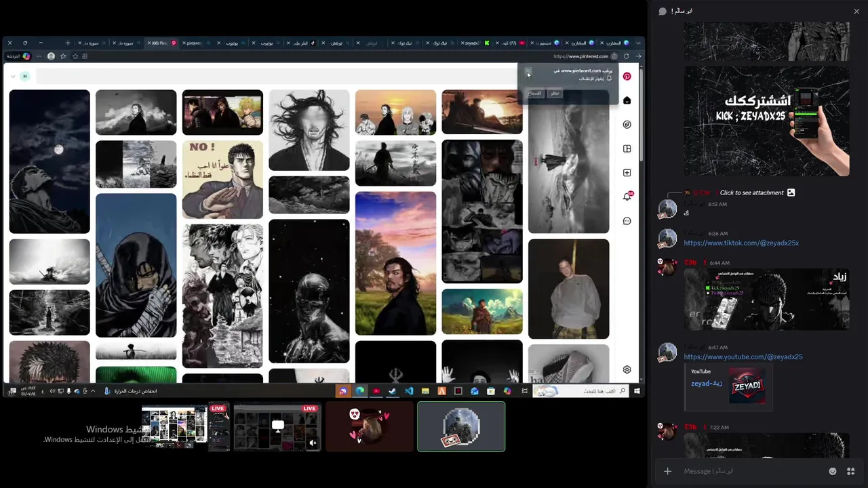Click the Windows Start button
The image size is (868, 488).
tap(637, 391)
